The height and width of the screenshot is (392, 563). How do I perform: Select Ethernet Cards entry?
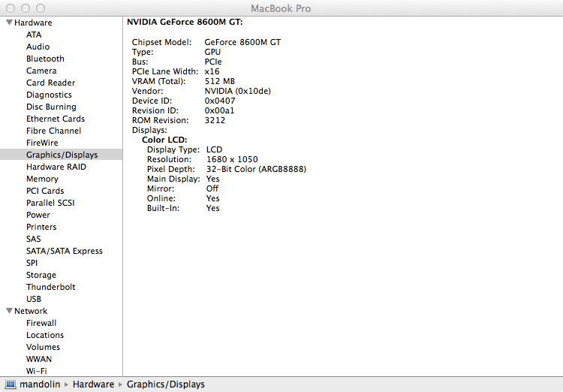[x=56, y=119]
